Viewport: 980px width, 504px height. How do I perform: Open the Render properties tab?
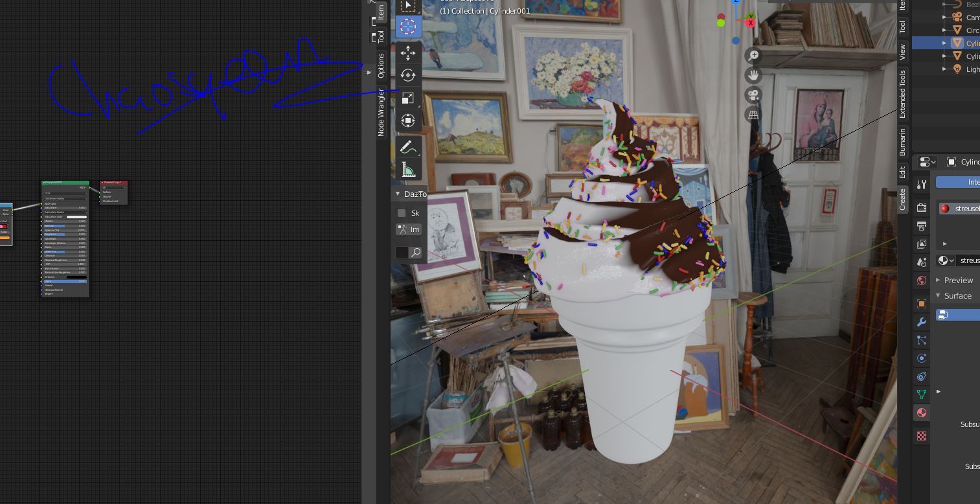[922, 207]
